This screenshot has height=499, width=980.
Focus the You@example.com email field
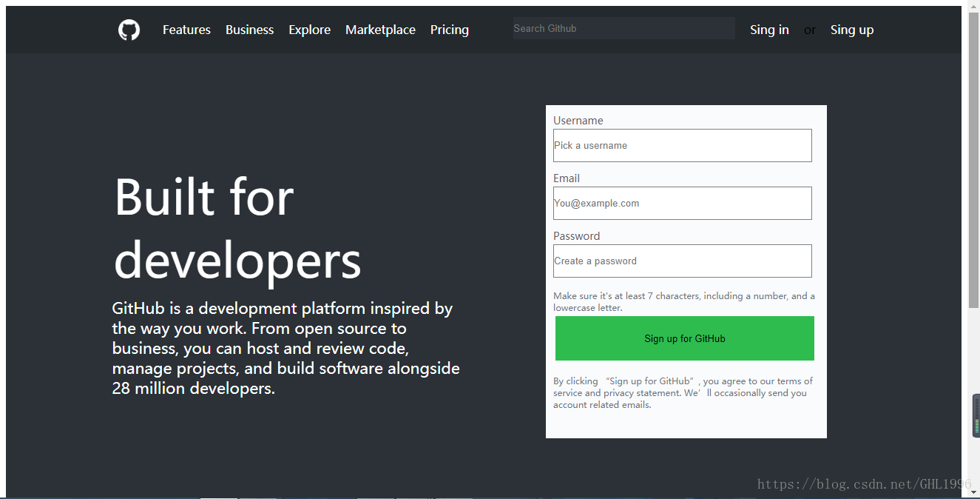coord(682,203)
